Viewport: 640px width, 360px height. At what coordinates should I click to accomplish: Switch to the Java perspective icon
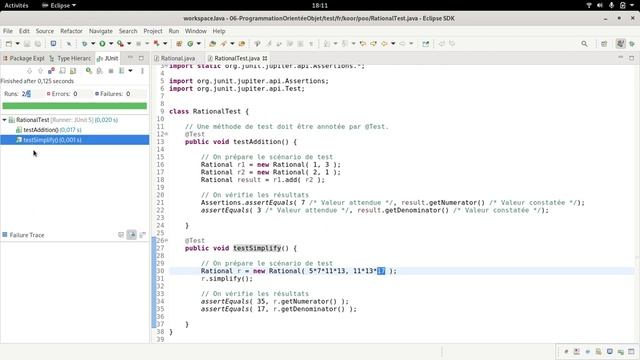point(620,44)
